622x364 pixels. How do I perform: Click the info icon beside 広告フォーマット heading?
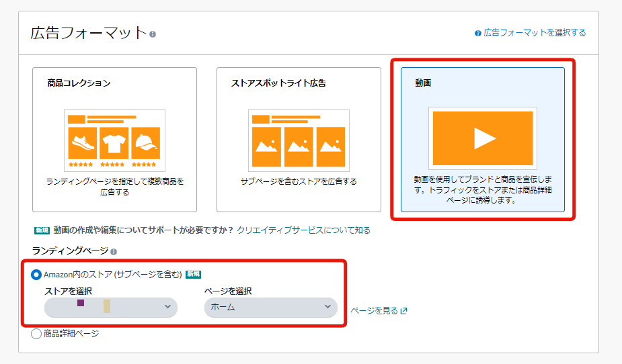pyautogui.click(x=153, y=34)
